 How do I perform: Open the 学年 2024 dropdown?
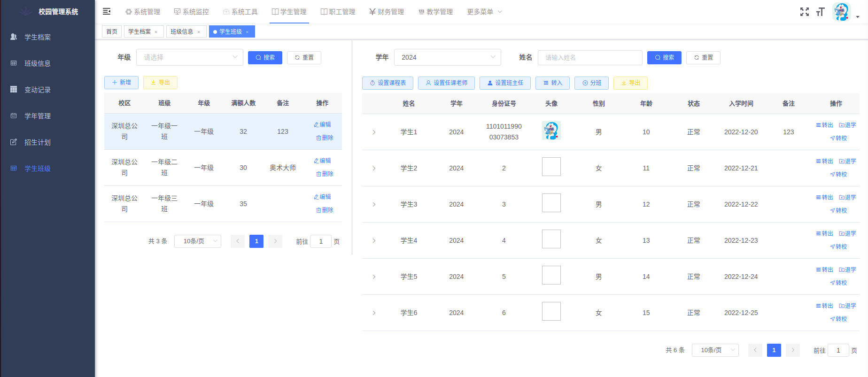pyautogui.click(x=448, y=57)
